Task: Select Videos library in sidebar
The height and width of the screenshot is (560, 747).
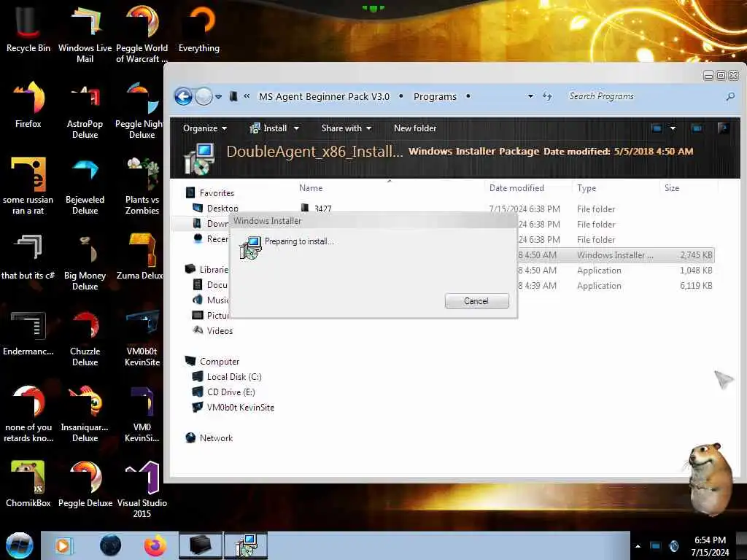Action: pos(212,330)
